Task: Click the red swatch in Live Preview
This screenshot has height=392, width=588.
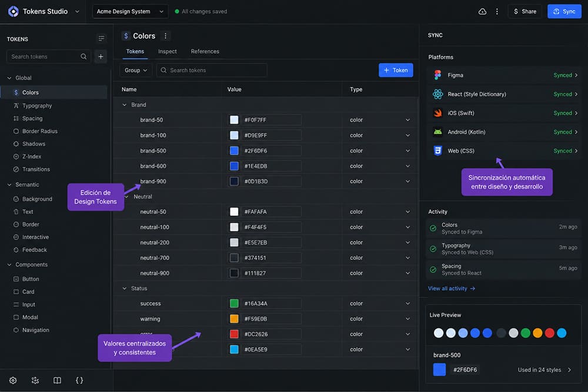Action: pos(549,333)
